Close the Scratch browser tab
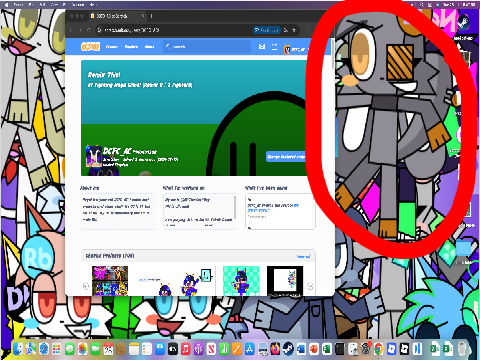The image size is (480, 360). pyautogui.click(x=143, y=16)
